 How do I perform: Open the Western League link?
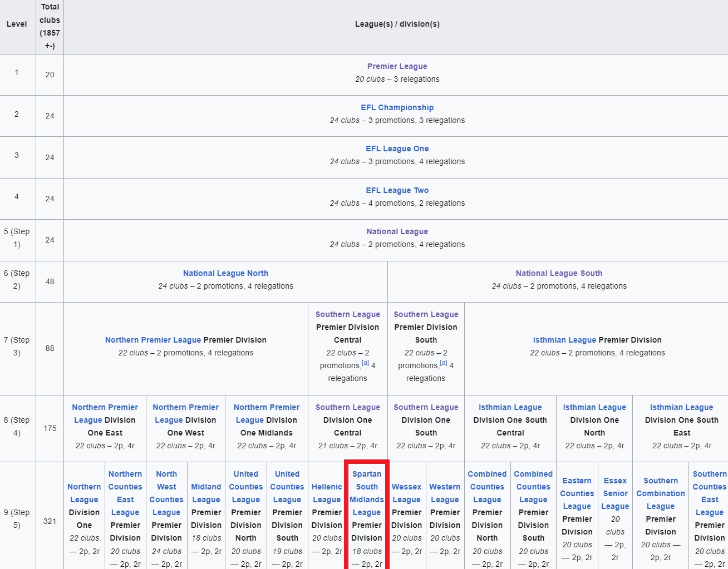(445, 493)
